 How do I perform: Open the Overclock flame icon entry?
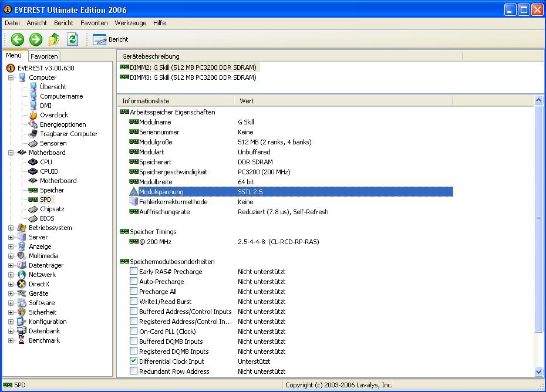[33, 115]
